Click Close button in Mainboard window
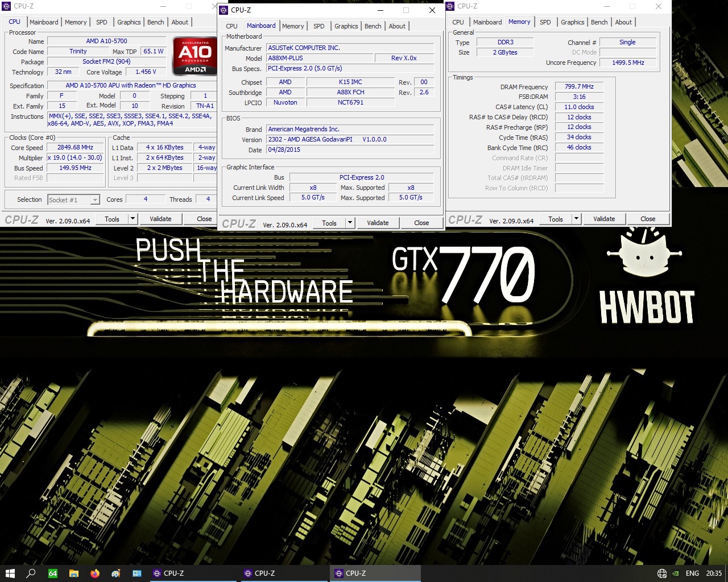Image resolution: width=728 pixels, height=582 pixels. coord(421,223)
